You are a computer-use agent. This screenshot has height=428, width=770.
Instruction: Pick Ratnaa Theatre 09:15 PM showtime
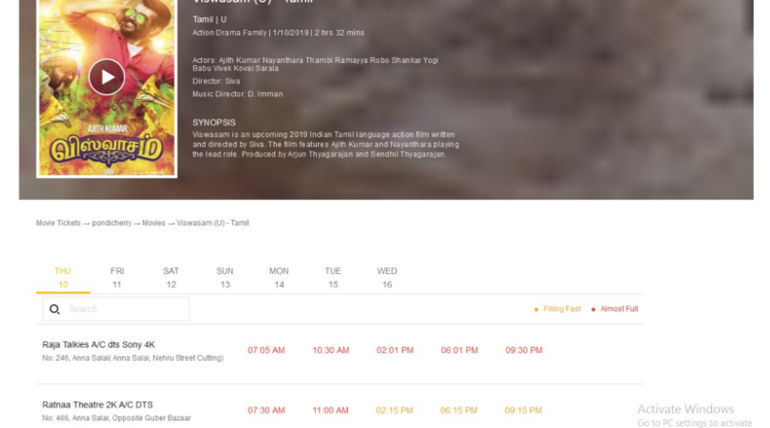[x=523, y=410]
